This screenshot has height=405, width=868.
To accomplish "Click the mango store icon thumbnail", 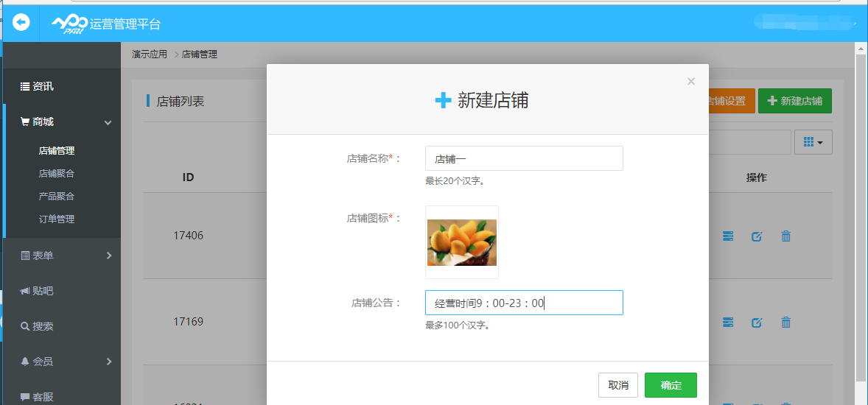I will pyautogui.click(x=462, y=242).
